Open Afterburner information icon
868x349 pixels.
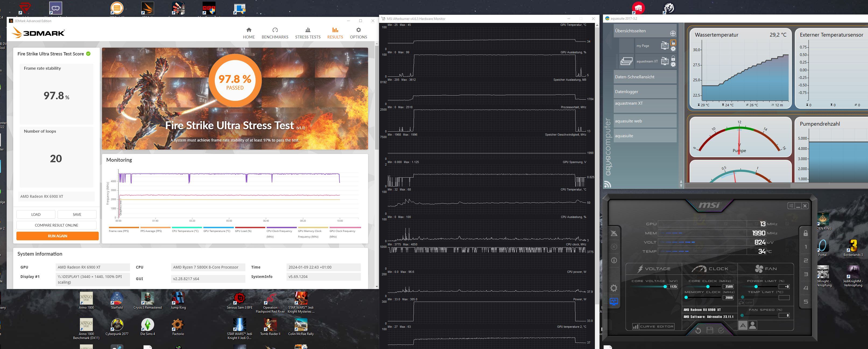[x=614, y=260]
